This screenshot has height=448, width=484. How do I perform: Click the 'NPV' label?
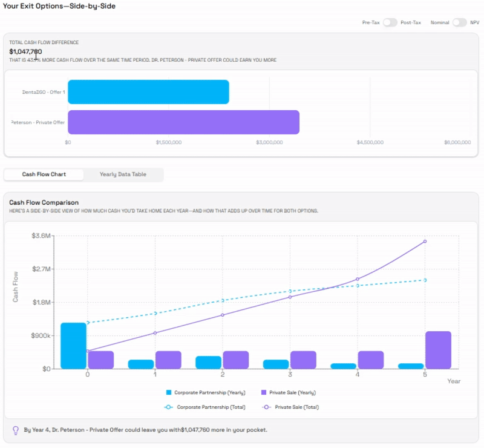tap(475, 22)
